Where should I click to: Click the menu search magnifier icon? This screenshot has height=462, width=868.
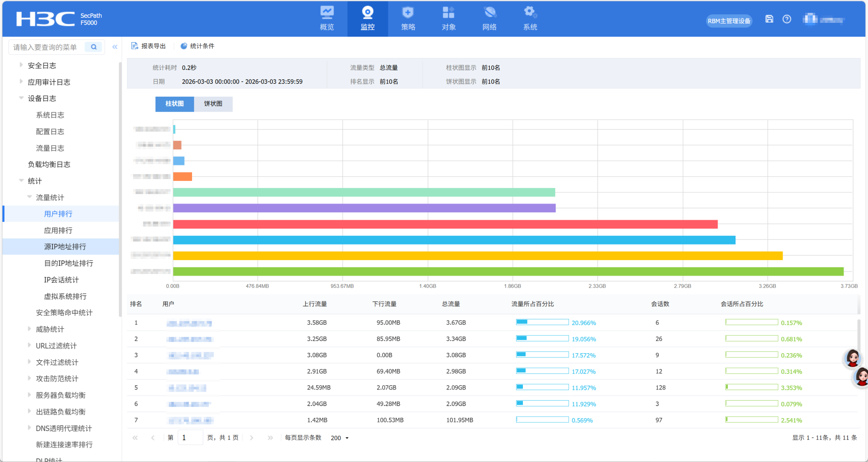[x=94, y=47]
